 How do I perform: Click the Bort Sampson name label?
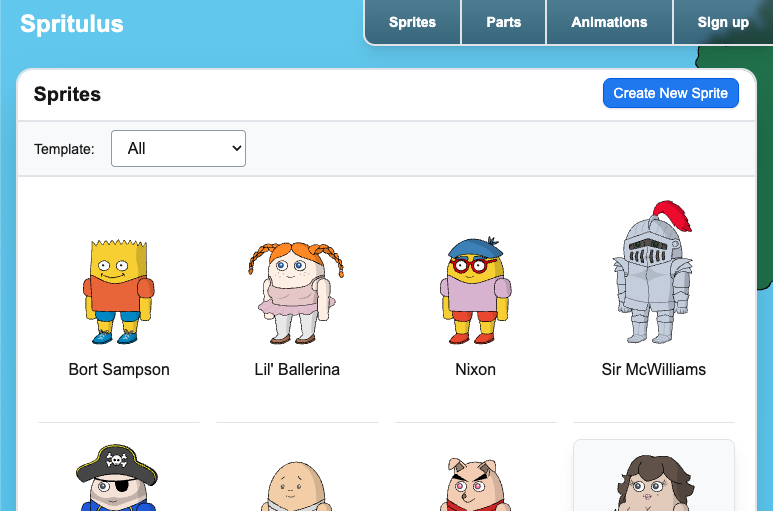click(119, 369)
